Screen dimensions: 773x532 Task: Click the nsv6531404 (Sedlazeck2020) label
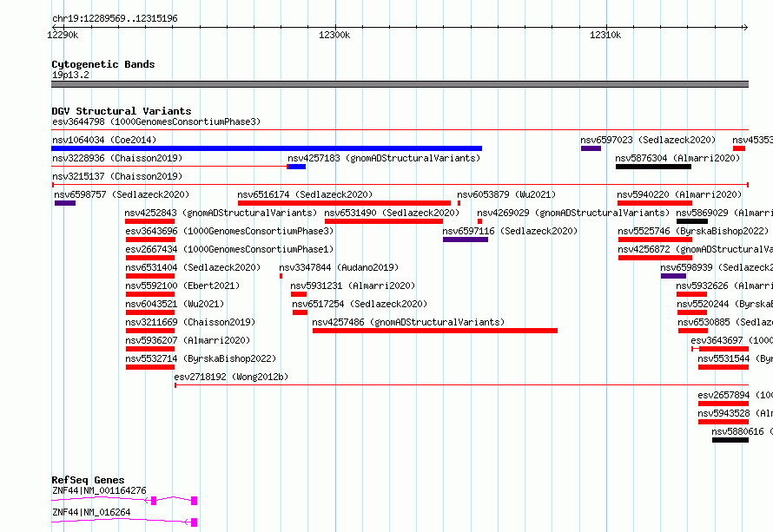pyautogui.click(x=193, y=267)
